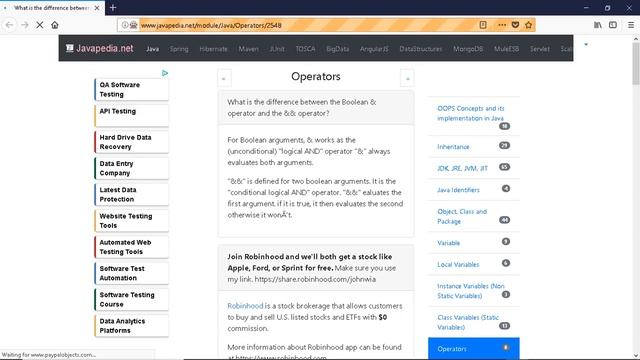Save page to Pocket

pyautogui.click(x=515, y=25)
